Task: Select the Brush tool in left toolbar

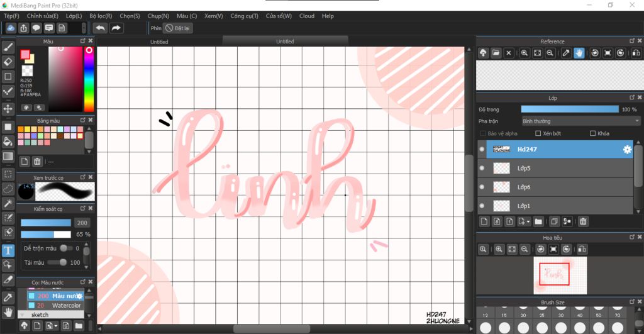Action: [x=8, y=48]
